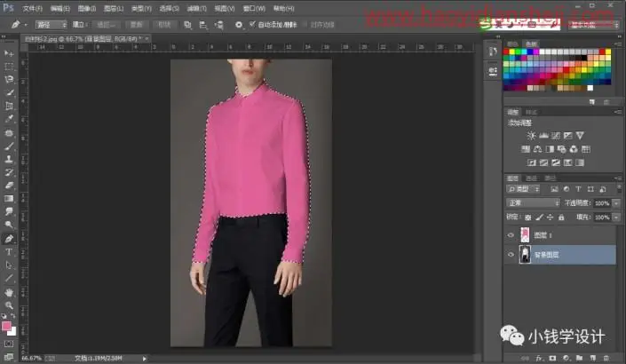Image resolution: width=626 pixels, height=364 pixels.
Task: Toggle lock image pixels brush icon
Action: tap(539, 218)
